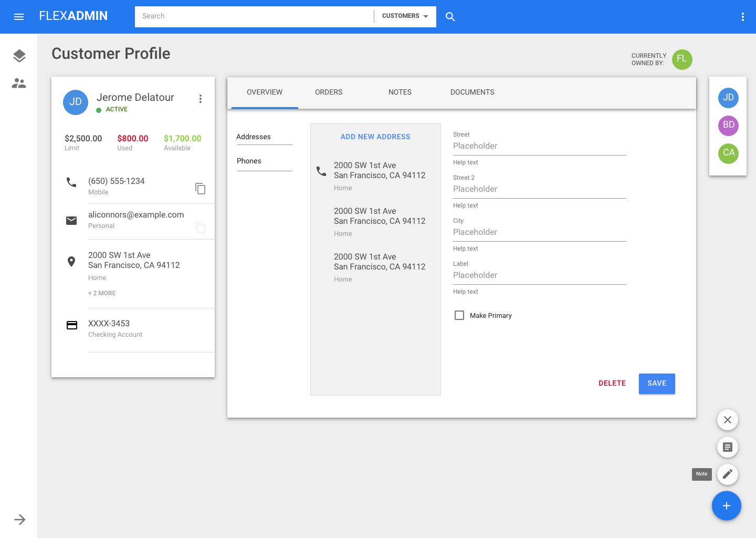This screenshot has height=538, width=756.
Task: Open the CUSTOMERS search filter dropdown
Action: click(405, 16)
